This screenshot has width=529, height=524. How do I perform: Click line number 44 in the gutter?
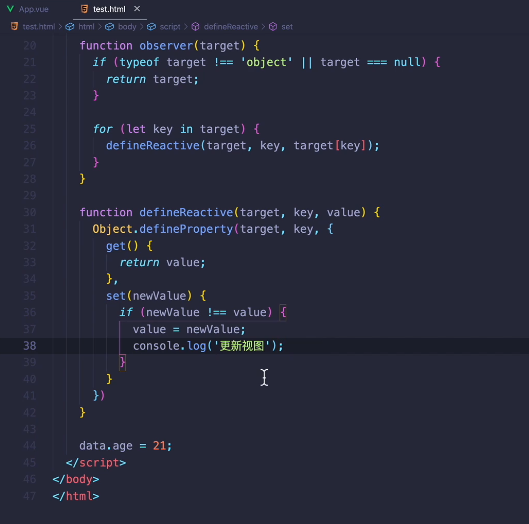30,446
